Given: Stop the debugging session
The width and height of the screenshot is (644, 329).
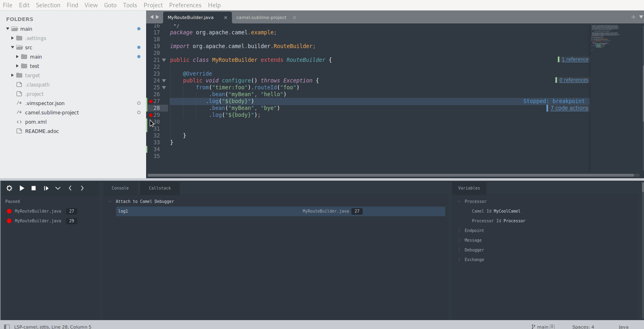Looking at the screenshot, I should (x=34, y=188).
